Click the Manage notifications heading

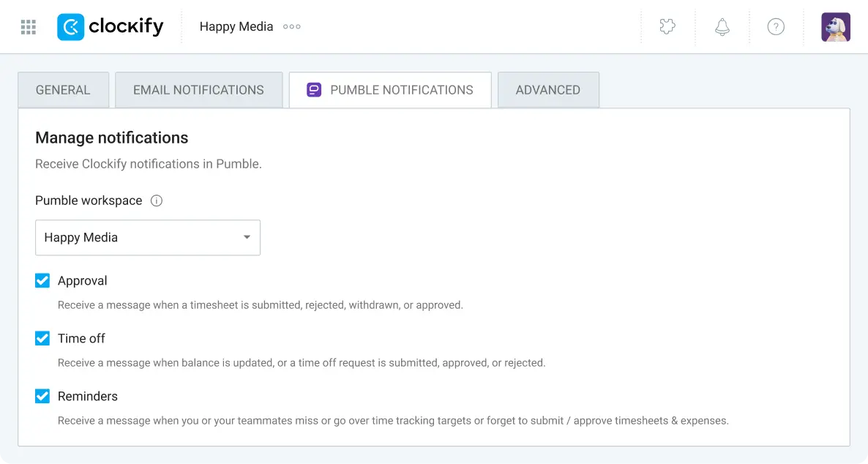coord(112,138)
